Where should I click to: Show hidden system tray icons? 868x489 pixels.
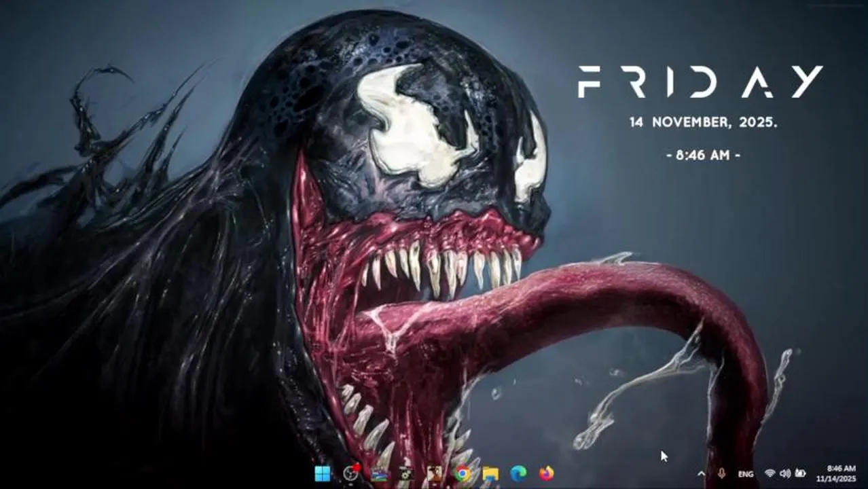click(x=701, y=473)
